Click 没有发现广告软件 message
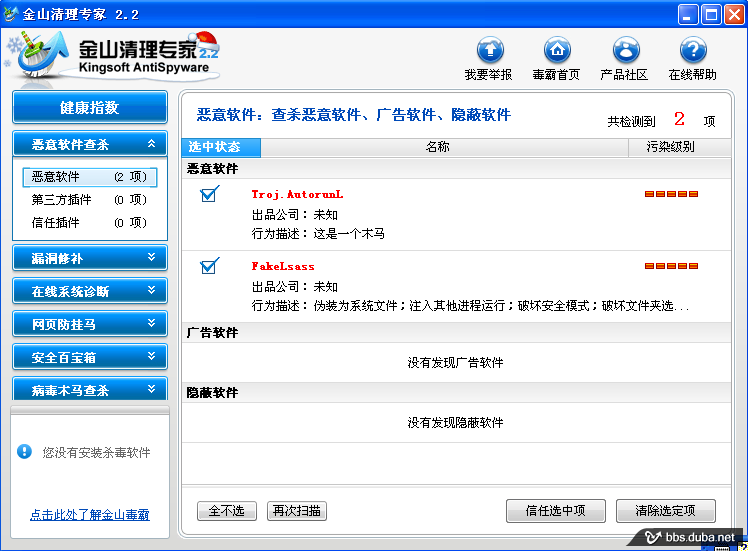 point(456,363)
